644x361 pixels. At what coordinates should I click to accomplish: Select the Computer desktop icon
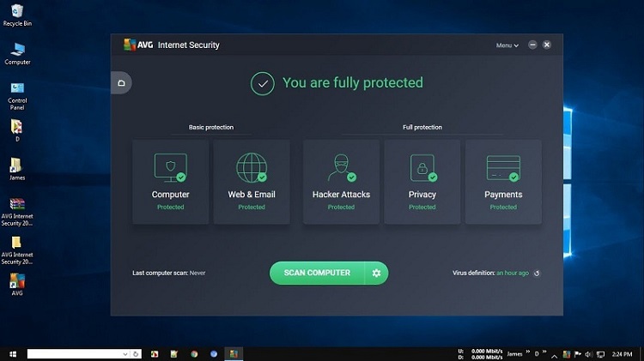tap(17, 54)
